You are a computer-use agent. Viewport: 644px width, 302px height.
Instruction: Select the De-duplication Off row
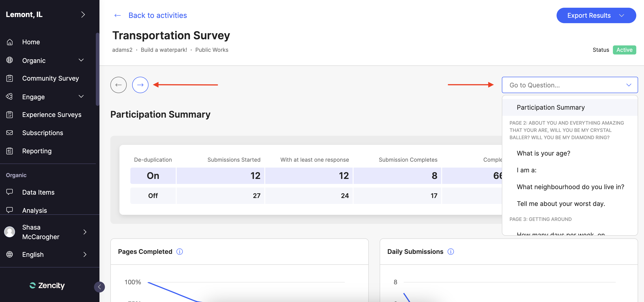click(x=153, y=196)
